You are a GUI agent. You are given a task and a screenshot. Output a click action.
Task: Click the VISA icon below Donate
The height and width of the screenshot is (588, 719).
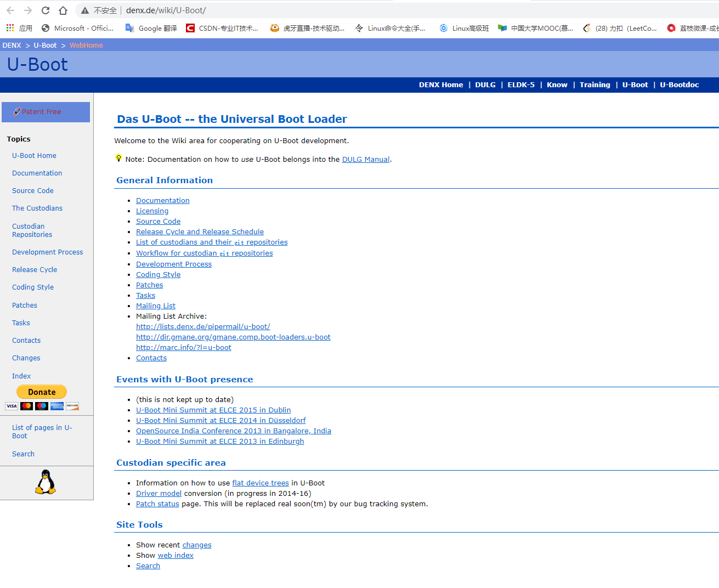point(11,406)
